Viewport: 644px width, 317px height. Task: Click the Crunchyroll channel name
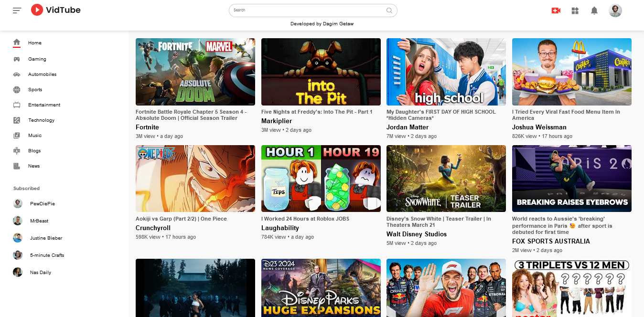click(153, 228)
